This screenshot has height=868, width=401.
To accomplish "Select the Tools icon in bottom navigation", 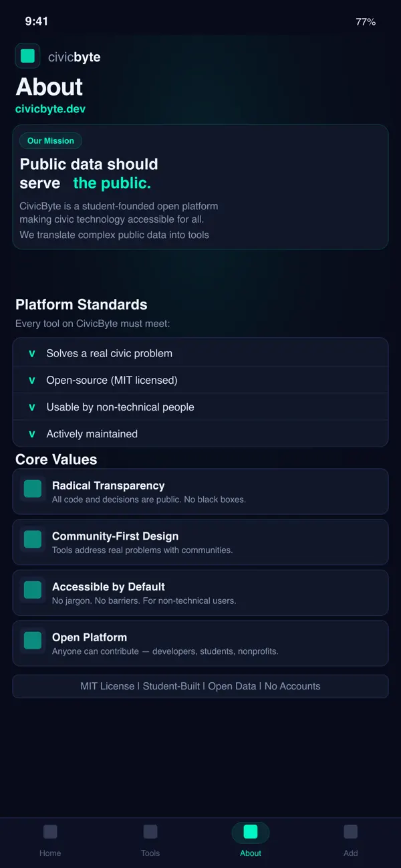I will [x=150, y=831].
